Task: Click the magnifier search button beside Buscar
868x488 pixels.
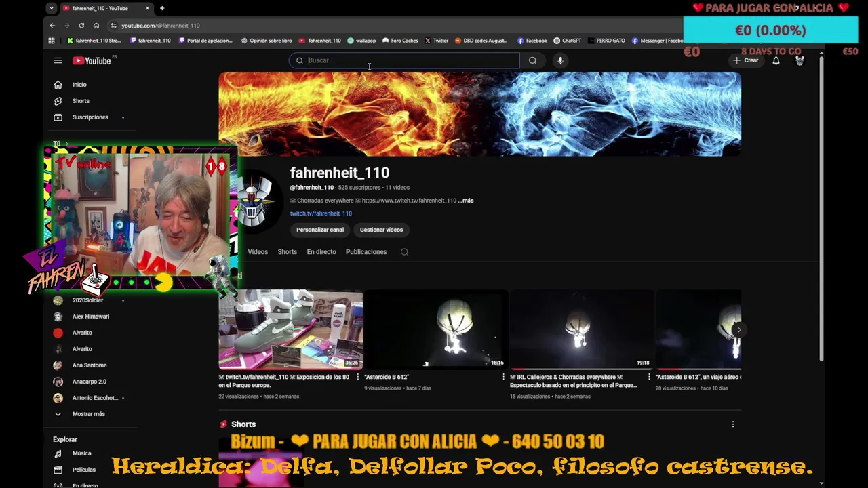Action: pyautogui.click(x=532, y=60)
